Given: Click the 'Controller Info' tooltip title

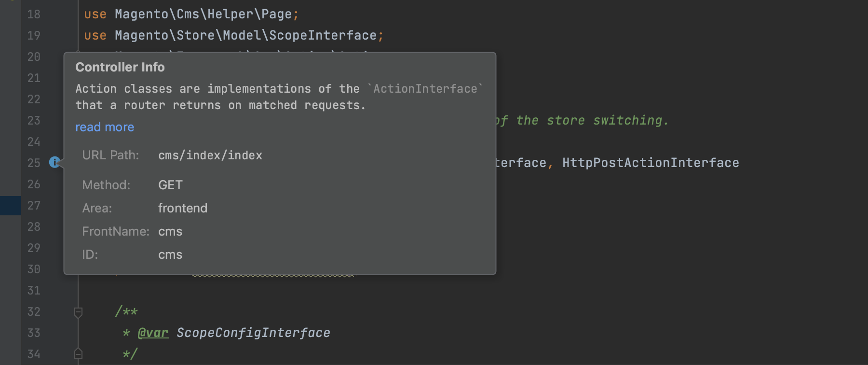Looking at the screenshot, I should click(120, 67).
